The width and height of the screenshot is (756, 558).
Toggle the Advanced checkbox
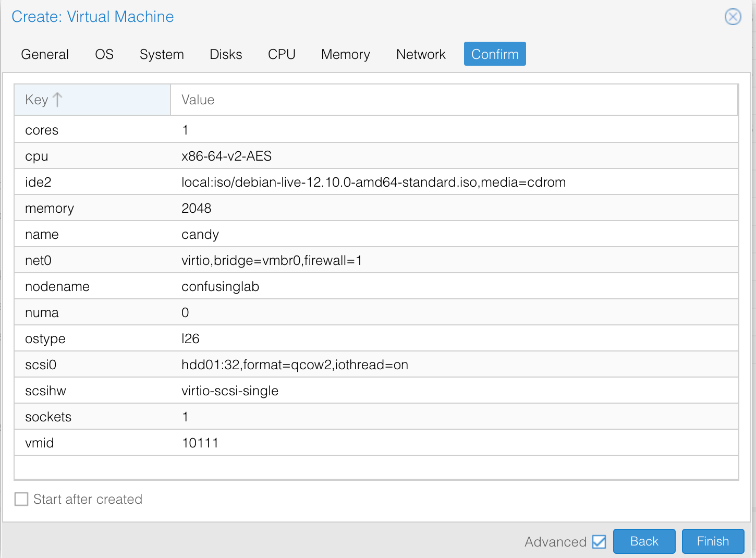(599, 542)
